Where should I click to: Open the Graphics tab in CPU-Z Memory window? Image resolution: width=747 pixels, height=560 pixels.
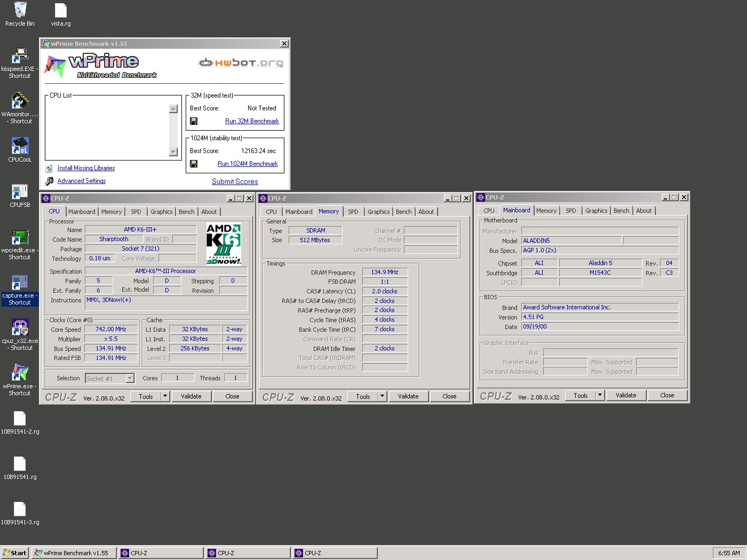[379, 212]
